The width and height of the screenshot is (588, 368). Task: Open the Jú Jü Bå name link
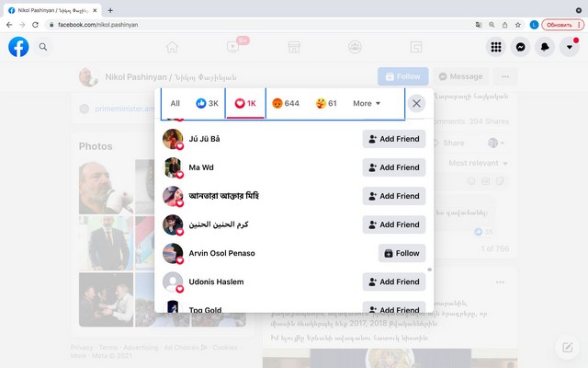click(x=204, y=139)
